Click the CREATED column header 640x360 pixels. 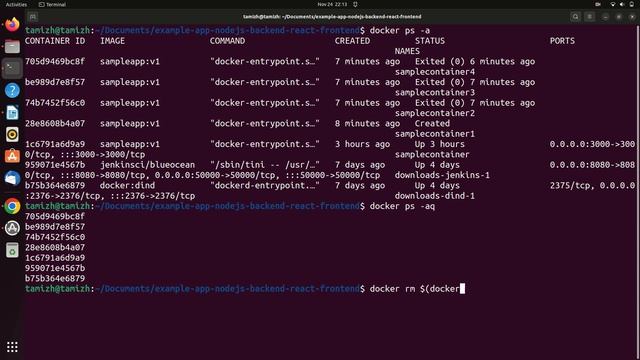point(352,41)
